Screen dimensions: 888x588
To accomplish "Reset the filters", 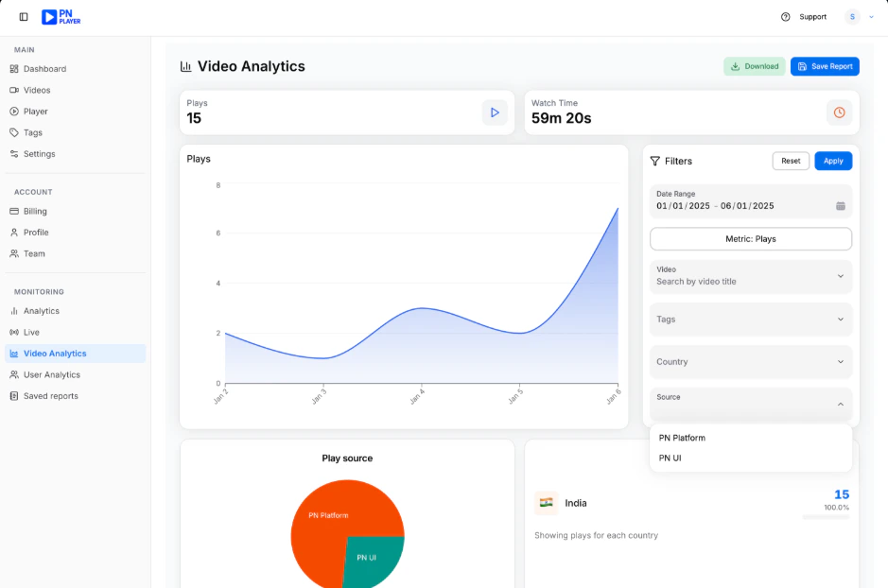I will coord(791,162).
